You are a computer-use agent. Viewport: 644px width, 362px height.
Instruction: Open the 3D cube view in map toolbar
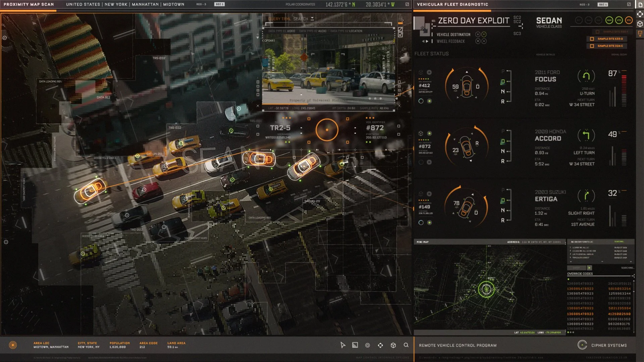[393, 345]
